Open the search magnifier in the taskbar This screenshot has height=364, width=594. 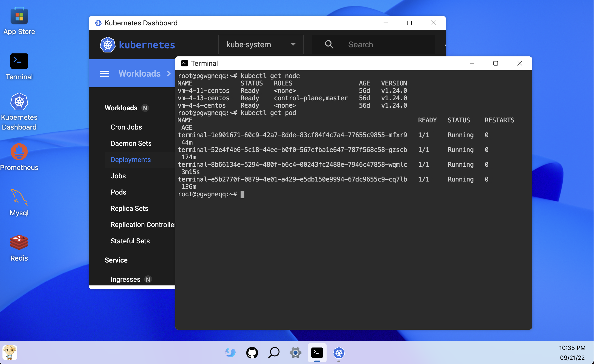(274, 353)
